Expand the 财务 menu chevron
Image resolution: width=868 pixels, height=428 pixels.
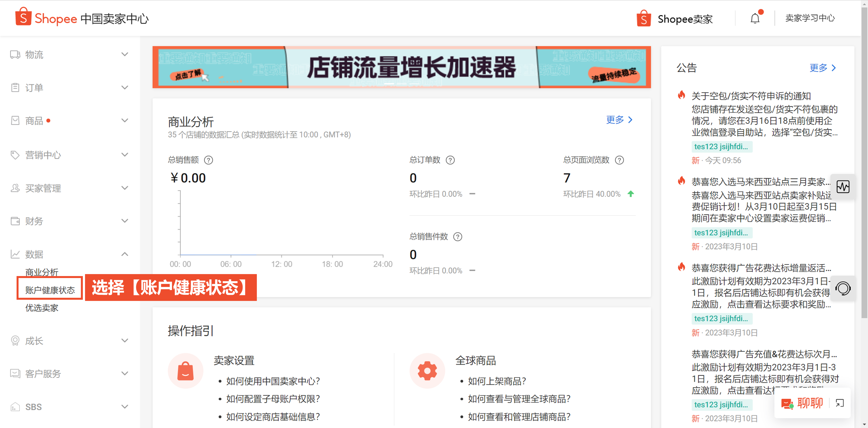pyautogui.click(x=125, y=221)
